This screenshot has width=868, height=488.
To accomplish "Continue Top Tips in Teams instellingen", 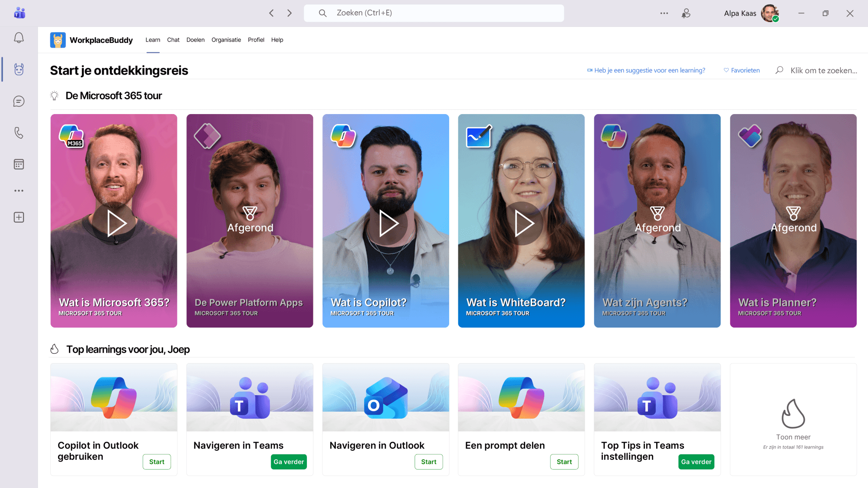I will pyautogui.click(x=696, y=462).
